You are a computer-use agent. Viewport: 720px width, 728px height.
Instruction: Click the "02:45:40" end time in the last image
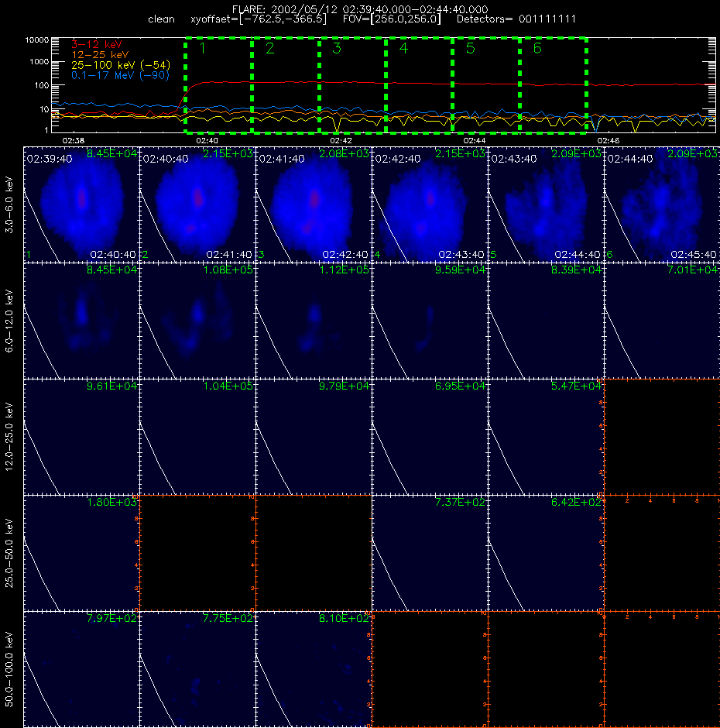pos(694,255)
